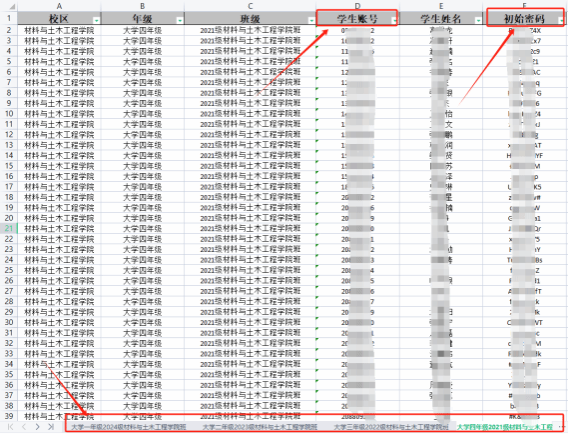Open the 班级 column filter dropdown
Screen dimensions: 568x434
coord(312,21)
